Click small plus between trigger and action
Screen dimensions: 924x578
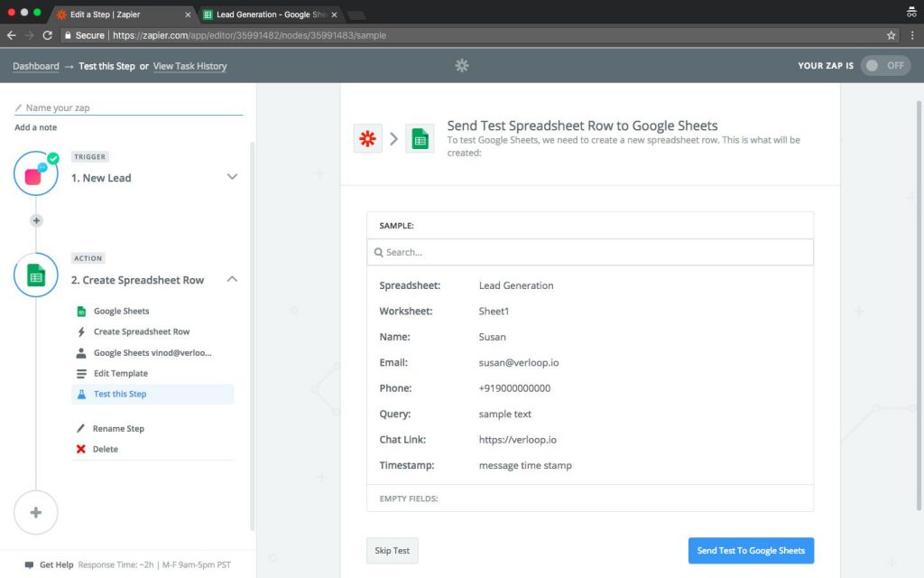pos(36,220)
